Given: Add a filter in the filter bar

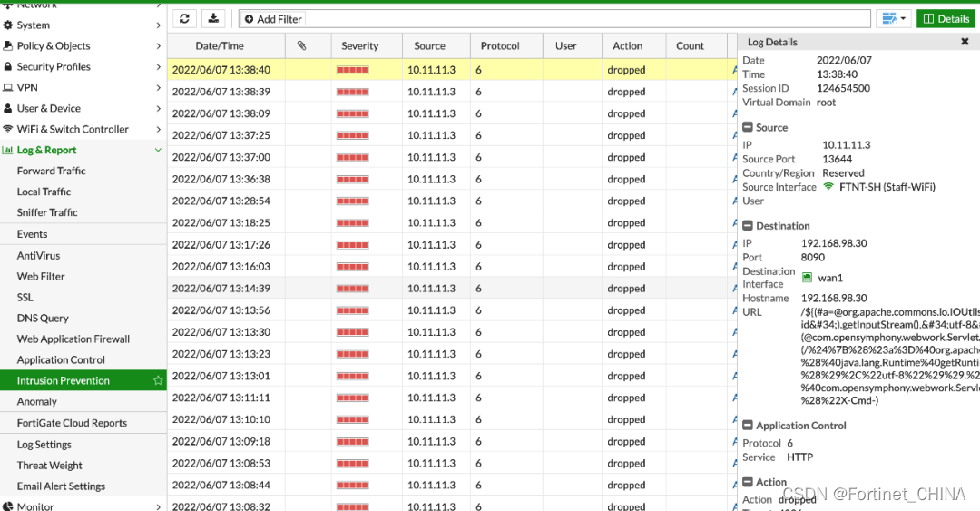Looking at the screenshot, I should 273,19.
